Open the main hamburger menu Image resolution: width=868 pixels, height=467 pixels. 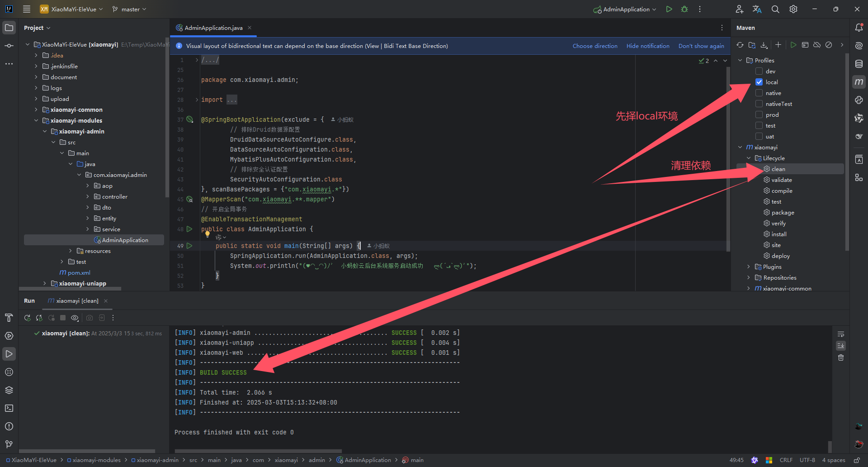(x=27, y=9)
